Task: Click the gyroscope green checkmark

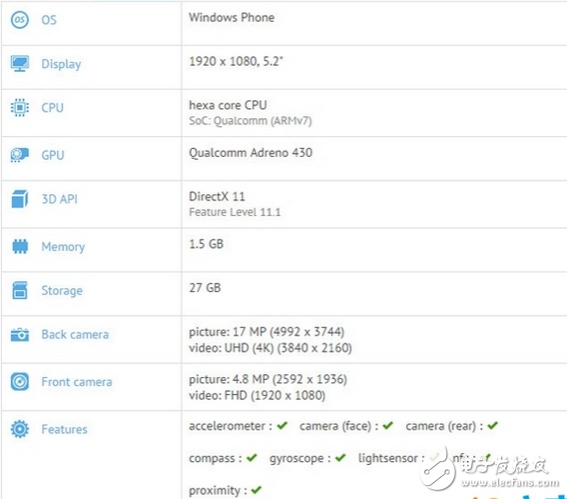Action: coord(340,458)
